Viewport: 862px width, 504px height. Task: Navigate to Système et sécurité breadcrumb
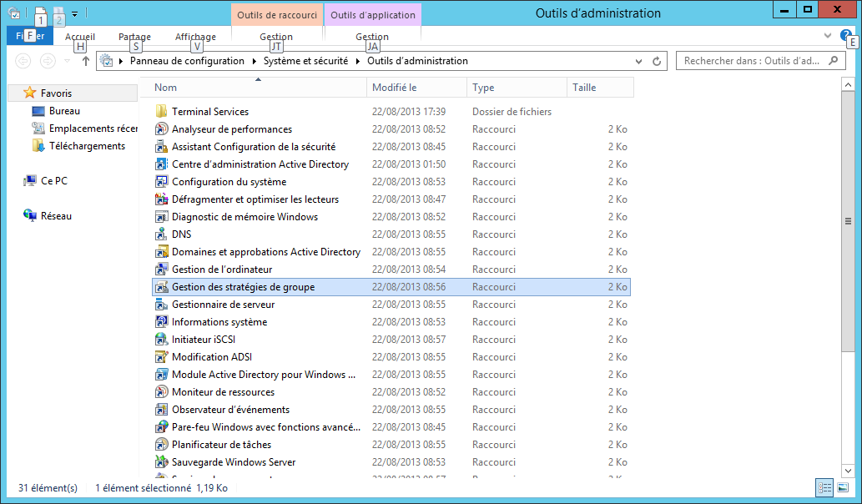coord(305,61)
